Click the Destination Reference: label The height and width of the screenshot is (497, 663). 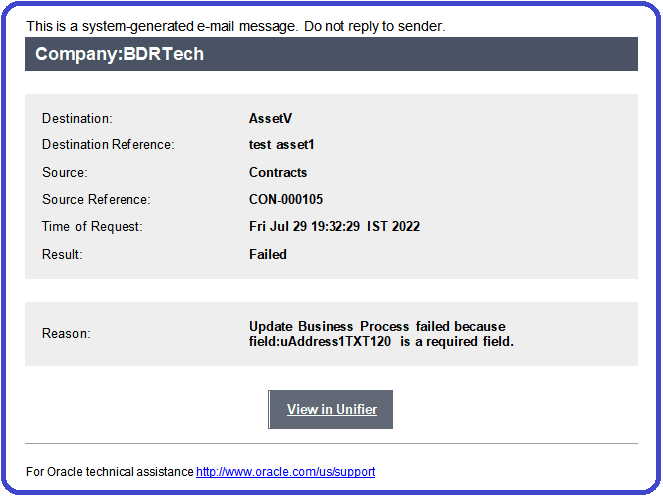108,145
